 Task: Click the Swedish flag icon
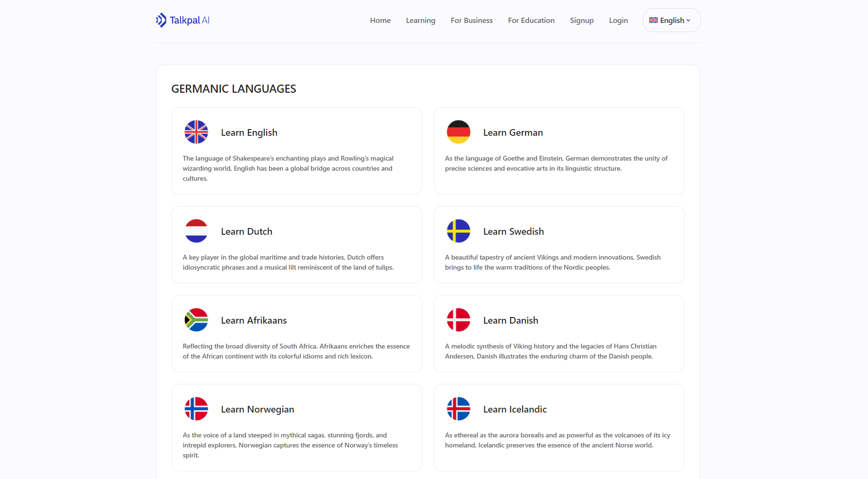coord(458,231)
